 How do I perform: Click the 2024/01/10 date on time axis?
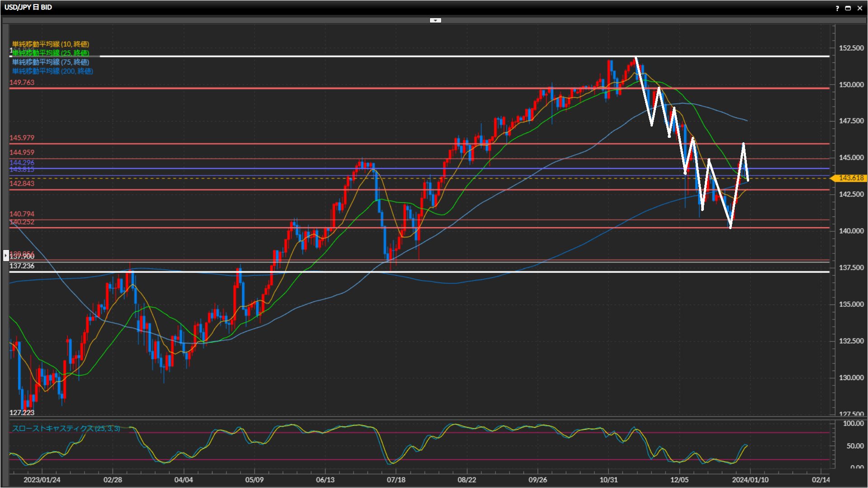click(750, 480)
